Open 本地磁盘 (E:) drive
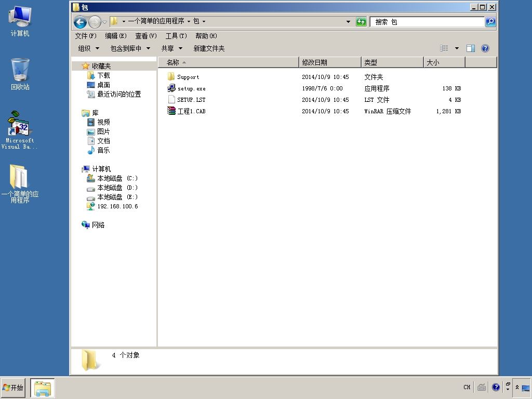Viewport: 532px width, 399px height. (x=117, y=197)
